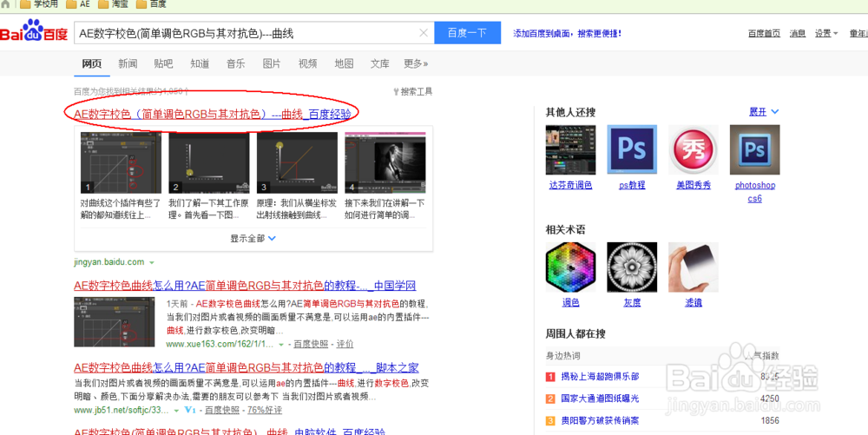The width and height of the screenshot is (868, 435).
Task: Click the home icon in bookmarks bar
Action: tap(5, 4)
